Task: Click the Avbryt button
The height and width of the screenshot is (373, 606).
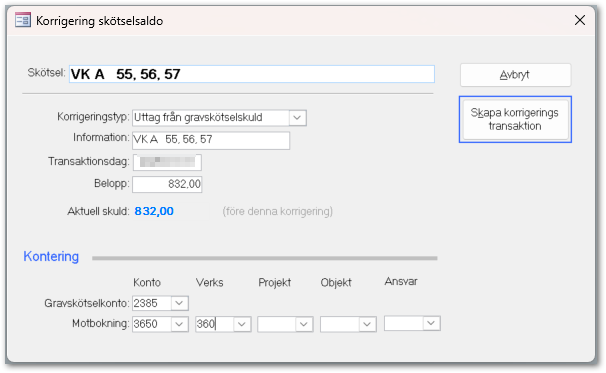Action: click(515, 75)
